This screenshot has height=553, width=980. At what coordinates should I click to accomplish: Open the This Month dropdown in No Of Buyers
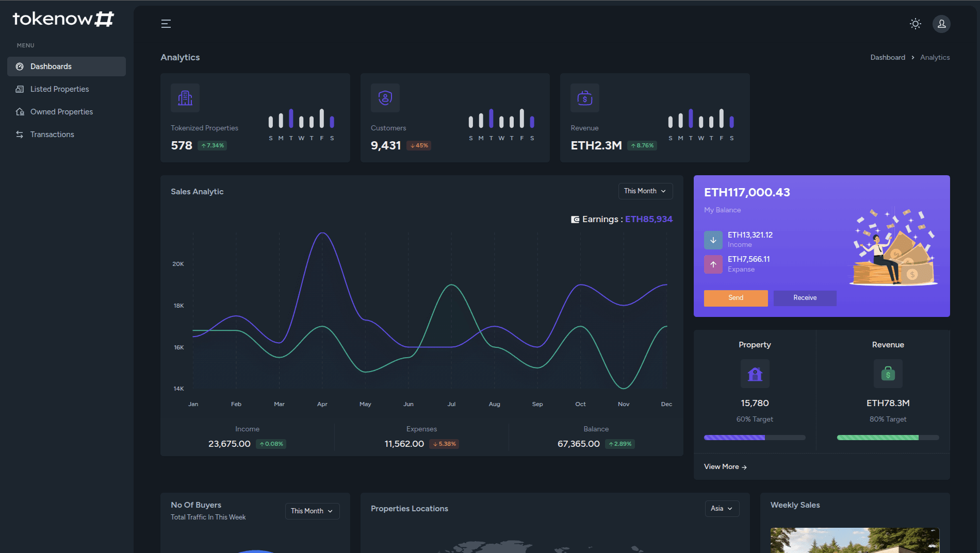coord(312,511)
